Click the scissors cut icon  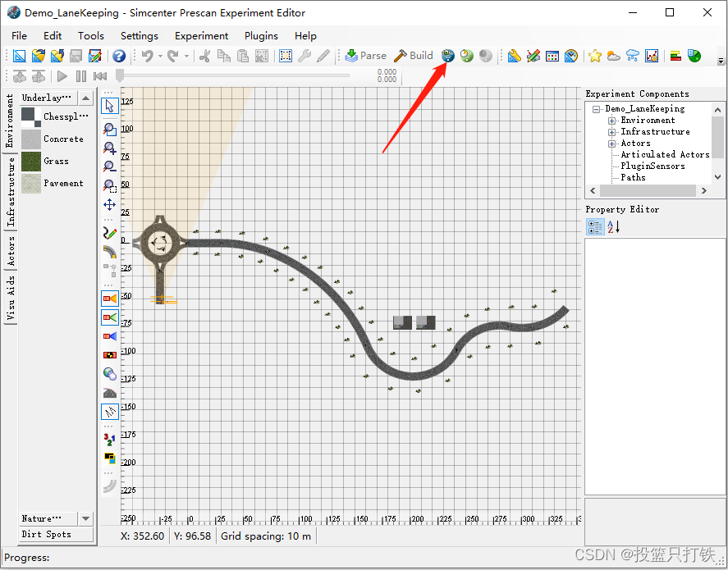click(x=204, y=56)
